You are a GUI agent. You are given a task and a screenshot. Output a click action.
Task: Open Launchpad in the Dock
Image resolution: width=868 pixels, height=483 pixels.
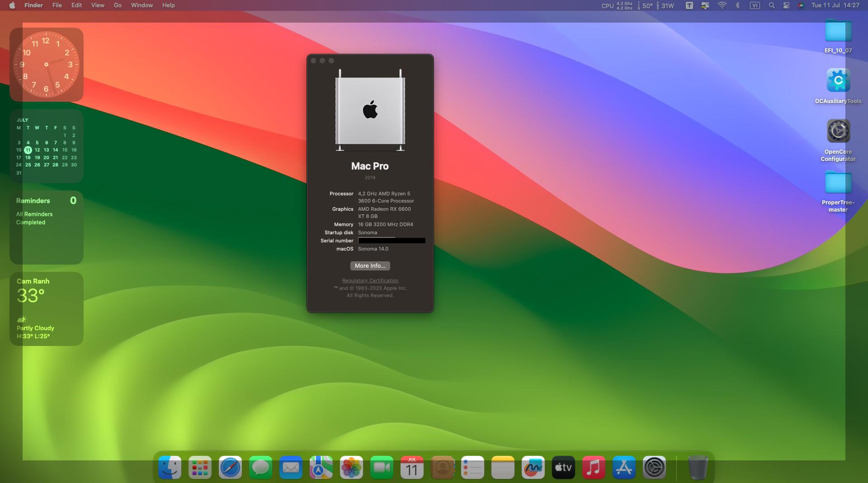coord(200,467)
